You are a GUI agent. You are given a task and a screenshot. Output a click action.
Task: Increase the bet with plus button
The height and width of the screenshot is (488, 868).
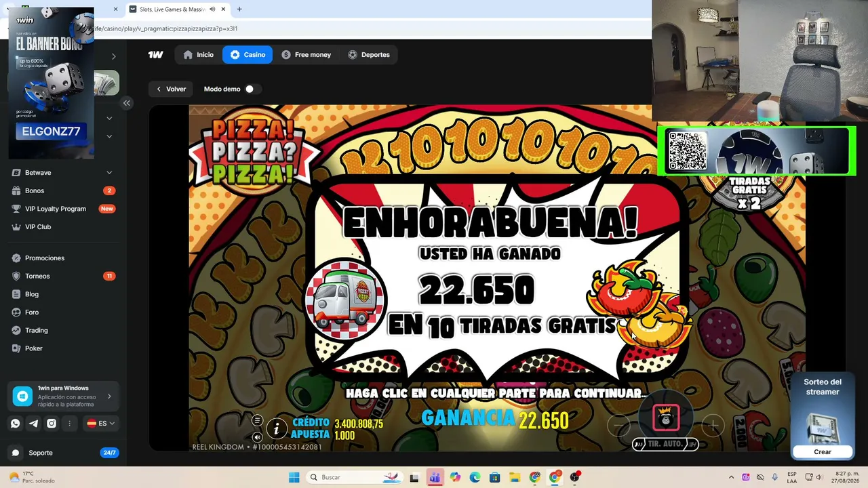click(713, 426)
